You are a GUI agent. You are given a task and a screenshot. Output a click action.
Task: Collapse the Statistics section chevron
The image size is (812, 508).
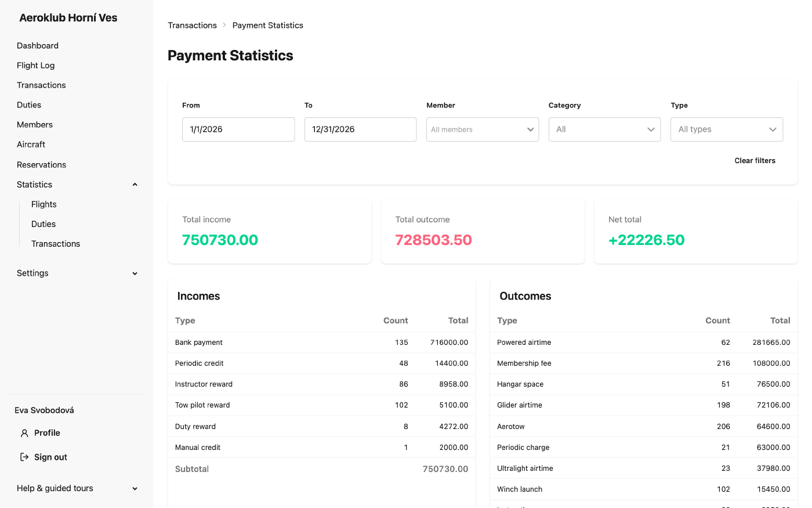click(135, 185)
